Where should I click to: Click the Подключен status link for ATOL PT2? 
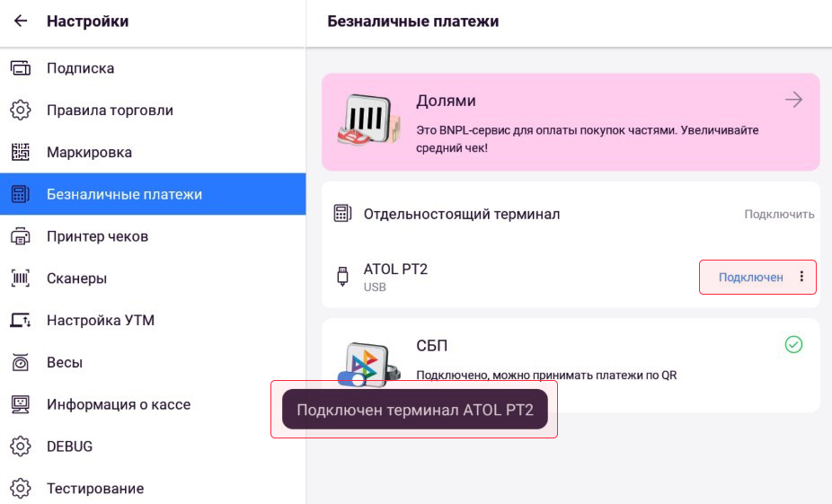coord(751,277)
